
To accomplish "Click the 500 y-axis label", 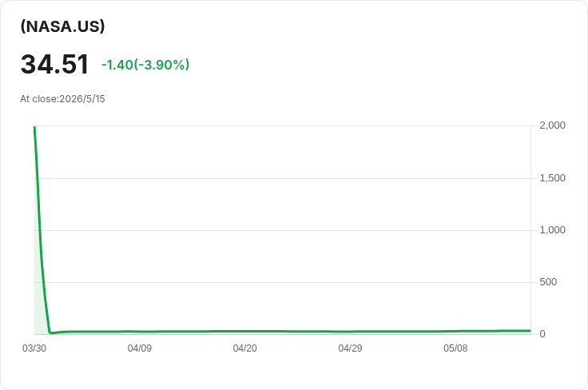I will point(548,282).
